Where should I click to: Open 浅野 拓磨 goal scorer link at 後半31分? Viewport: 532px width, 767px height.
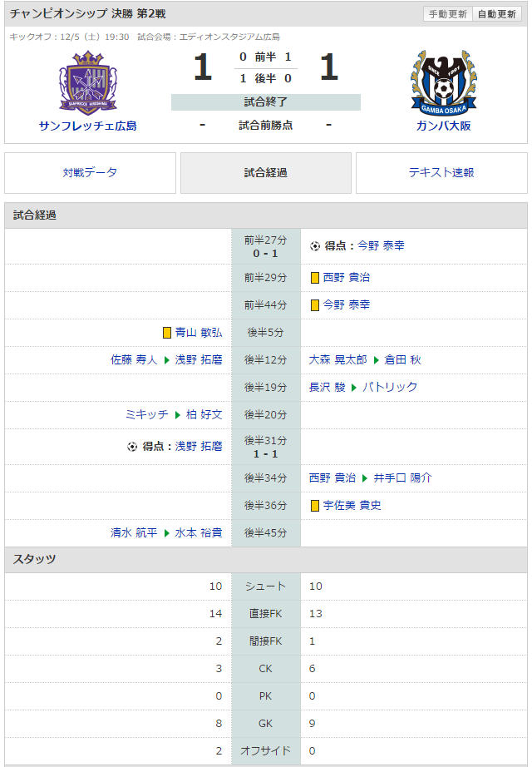click(x=199, y=446)
